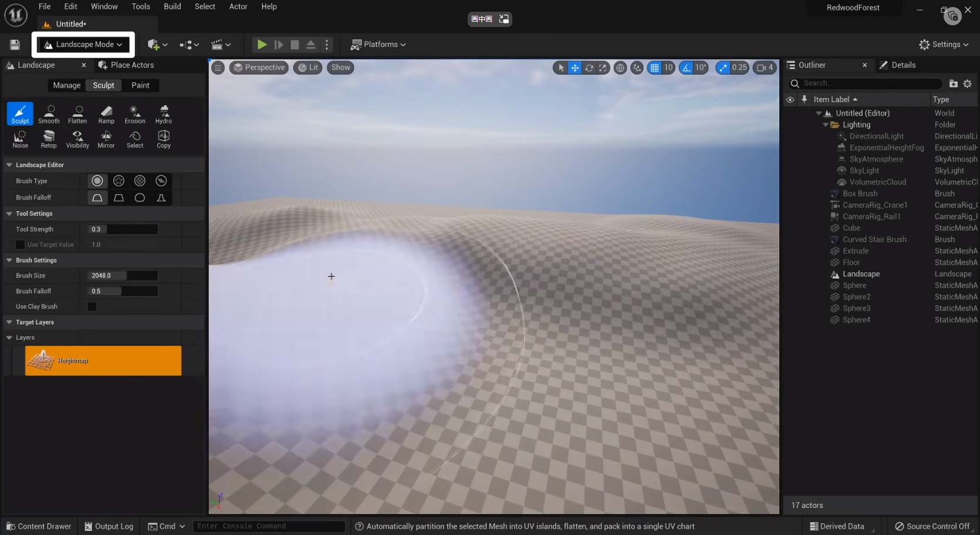Select the Flatten landscape tool
Screen dimensions: 980x535
(x=77, y=114)
